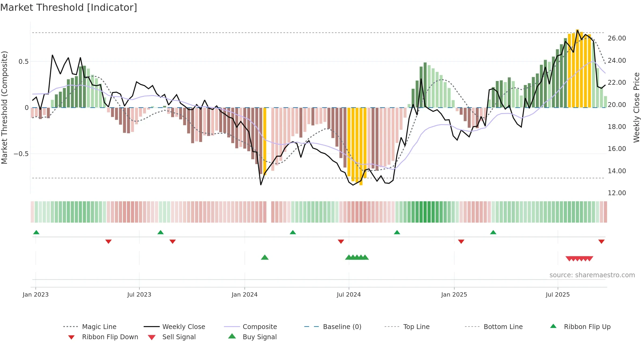This screenshot has height=362, width=644.
Task: Click the Jan 2024 x-axis label
Action: pyautogui.click(x=244, y=294)
